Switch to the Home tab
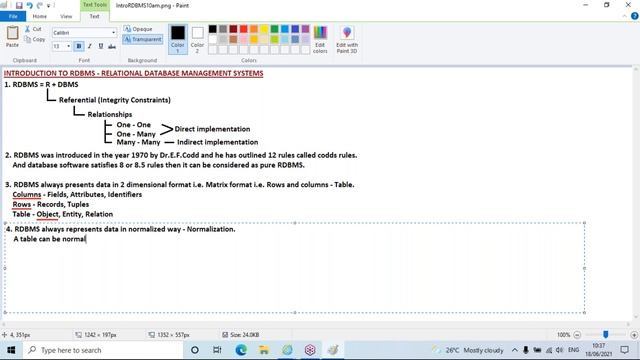 pyautogui.click(x=40, y=16)
